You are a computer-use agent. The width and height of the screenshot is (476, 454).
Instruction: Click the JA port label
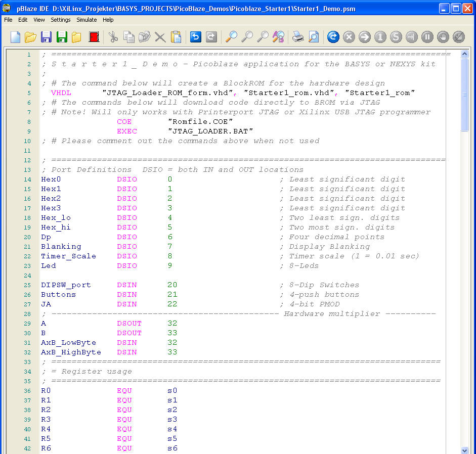[x=46, y=304]
